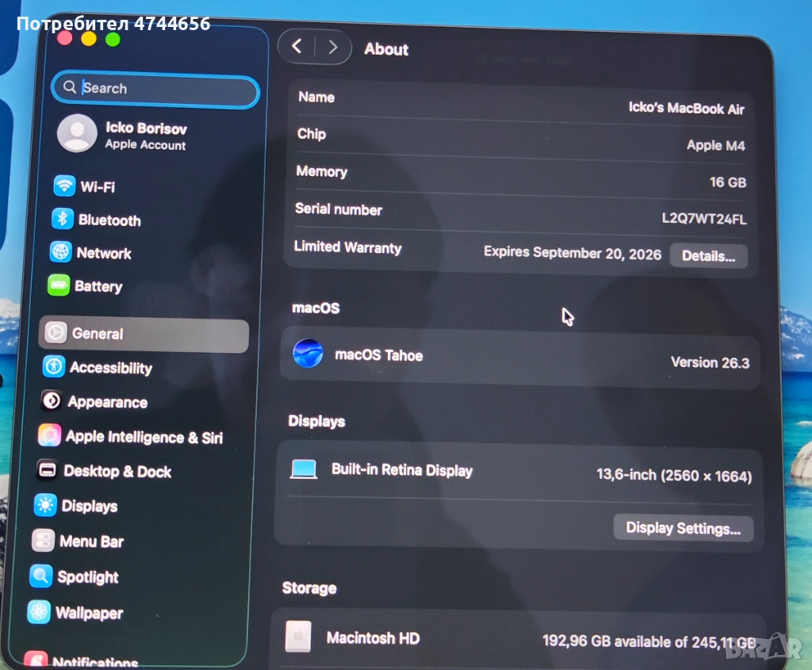Viewport: 812px width, 670px height.
Task: Navigate back with the left chevron
Action: pyautogui.click(x=297, y=47)
